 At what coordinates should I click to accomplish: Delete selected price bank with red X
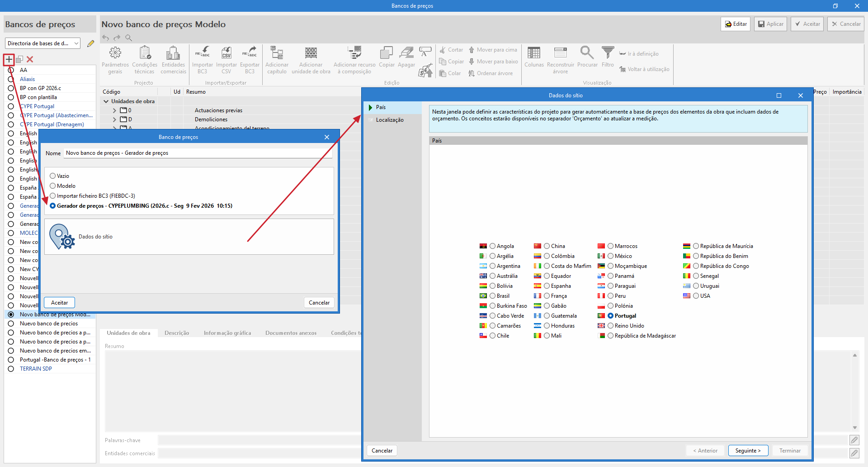(30, 59)
